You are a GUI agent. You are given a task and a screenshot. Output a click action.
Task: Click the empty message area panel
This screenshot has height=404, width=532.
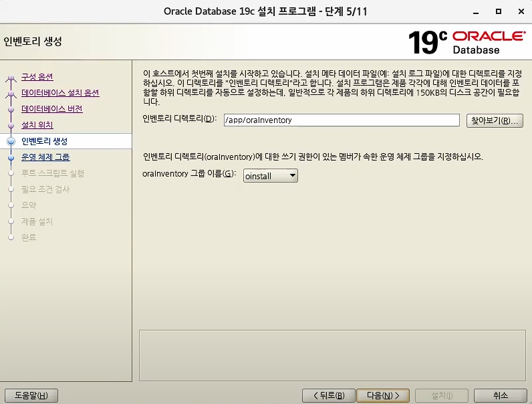(332, 355)
